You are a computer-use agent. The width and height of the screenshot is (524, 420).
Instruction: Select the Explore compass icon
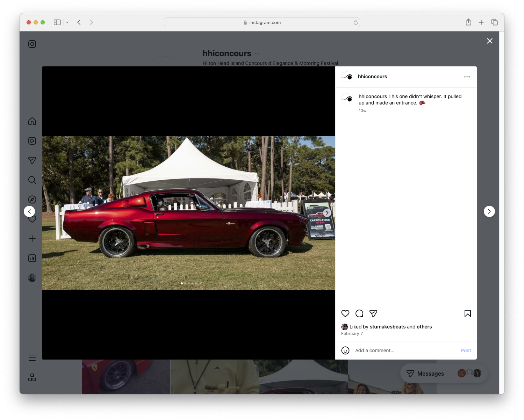point(32,200)
